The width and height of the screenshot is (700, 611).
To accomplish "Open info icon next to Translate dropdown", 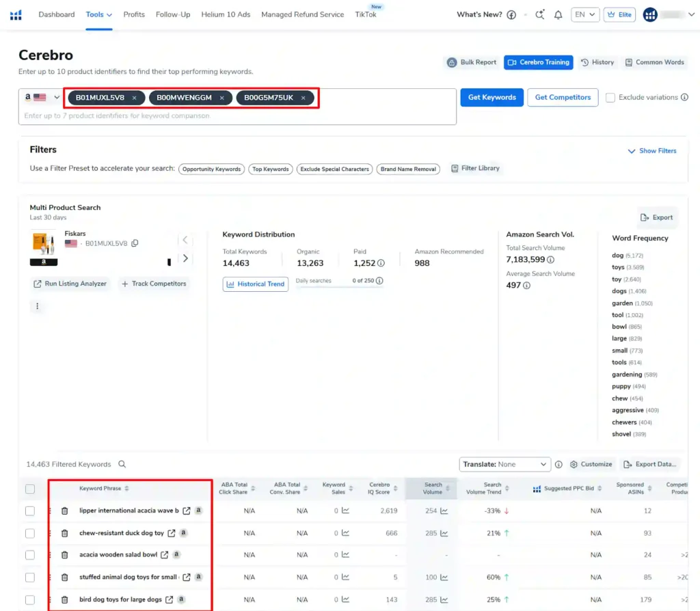I will click(x=558, y=465).
